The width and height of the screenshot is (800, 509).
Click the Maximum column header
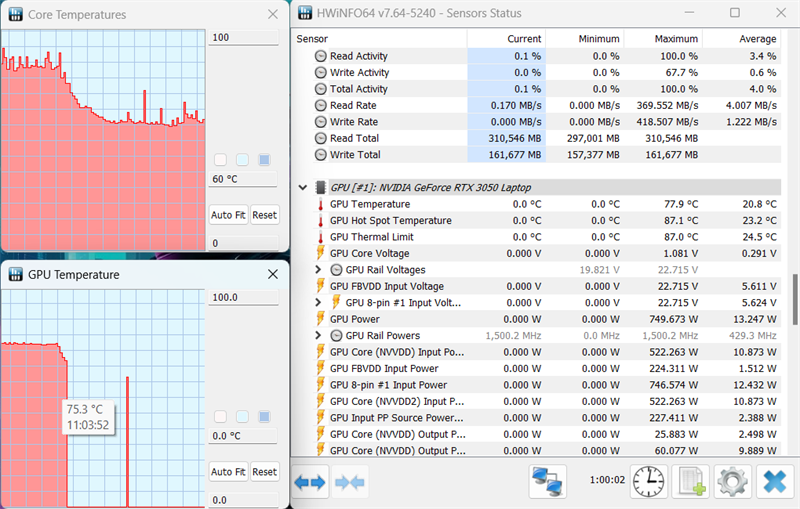pos(663,39)
